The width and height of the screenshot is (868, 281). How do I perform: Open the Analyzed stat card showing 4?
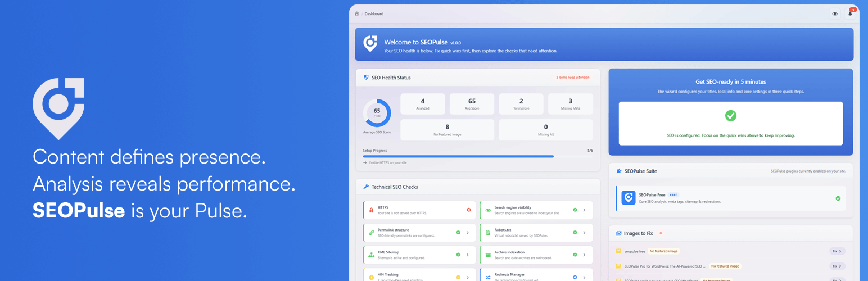[x=423, y=104]
